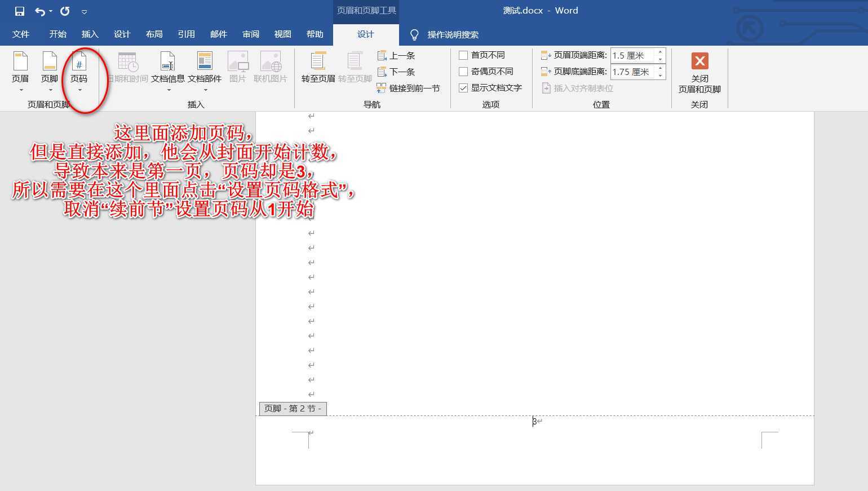Uncheck the 显示文档文字 checkbox

click(x=463, y=88)
